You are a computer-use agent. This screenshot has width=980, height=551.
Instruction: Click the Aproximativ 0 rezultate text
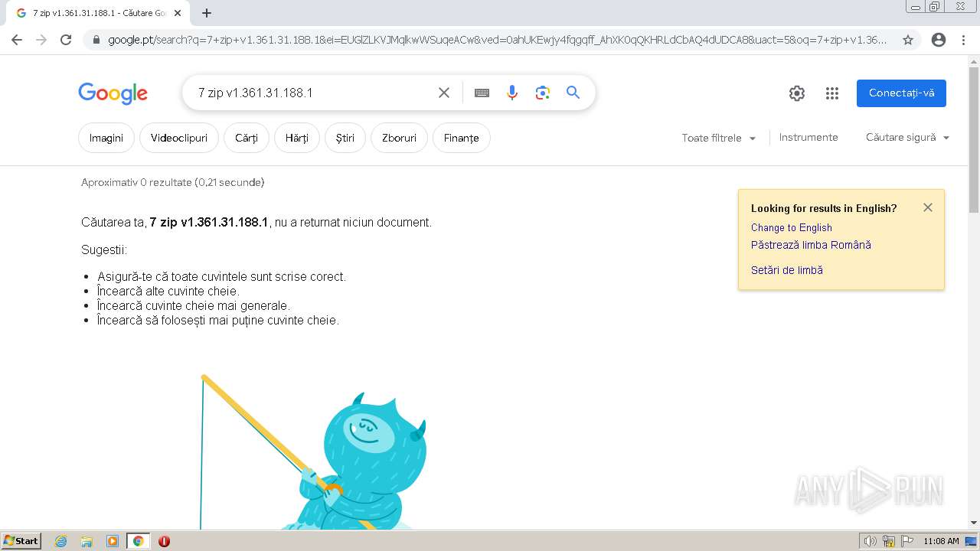[x=172, y=182]
